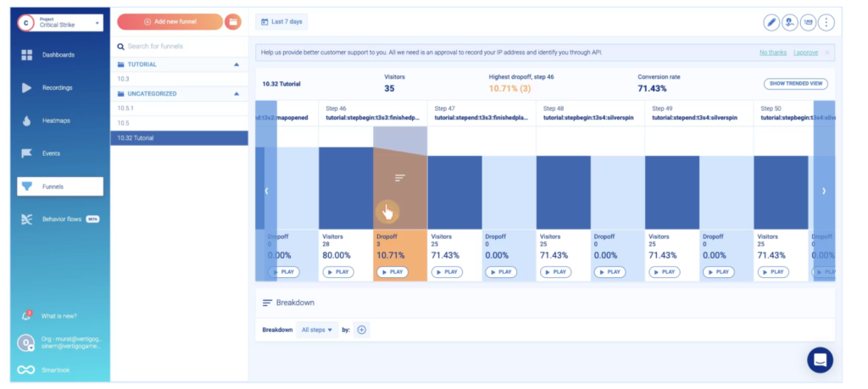Click Step 49 header tutorial:stepend:t3s4:silverspin

[x=695, y=118]
